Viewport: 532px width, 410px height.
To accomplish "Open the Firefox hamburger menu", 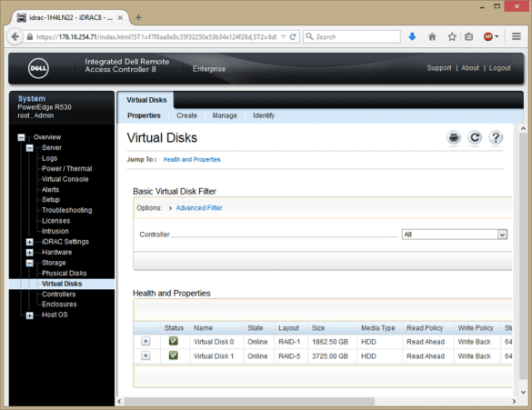I will (x=516, y=36).
